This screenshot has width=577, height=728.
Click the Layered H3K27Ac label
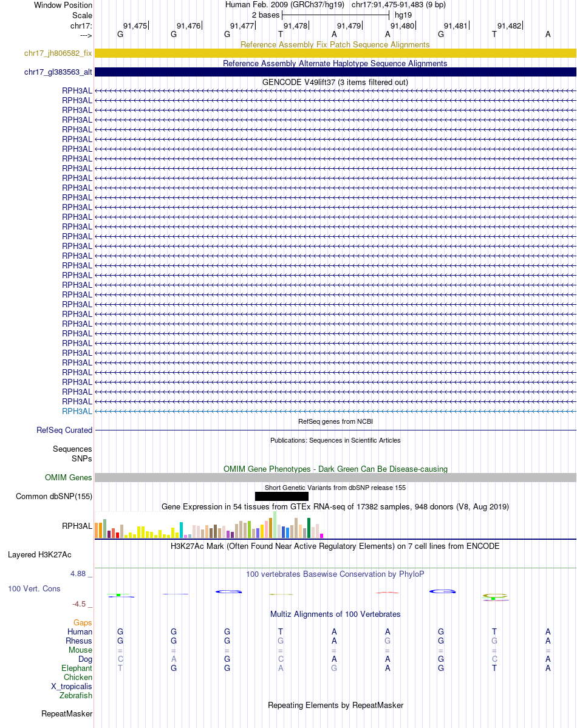[39, 555]
